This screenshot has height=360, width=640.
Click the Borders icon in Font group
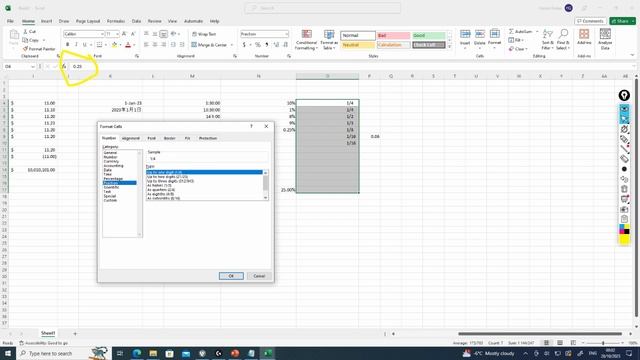pyautogui.click(x=99, y=44)
